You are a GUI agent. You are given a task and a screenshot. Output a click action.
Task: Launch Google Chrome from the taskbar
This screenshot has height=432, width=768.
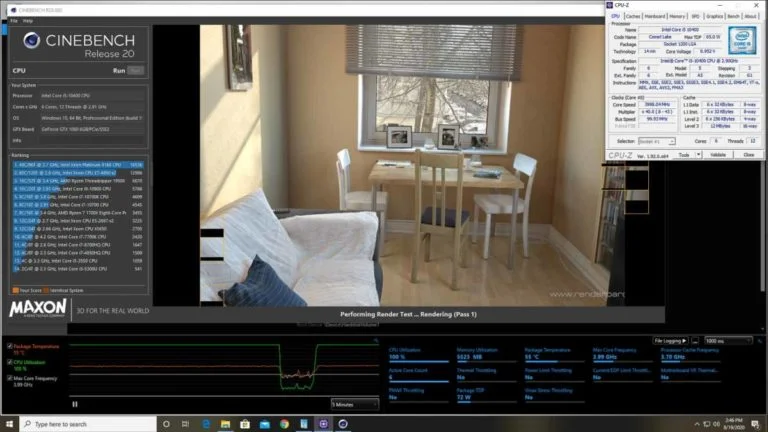284,424
